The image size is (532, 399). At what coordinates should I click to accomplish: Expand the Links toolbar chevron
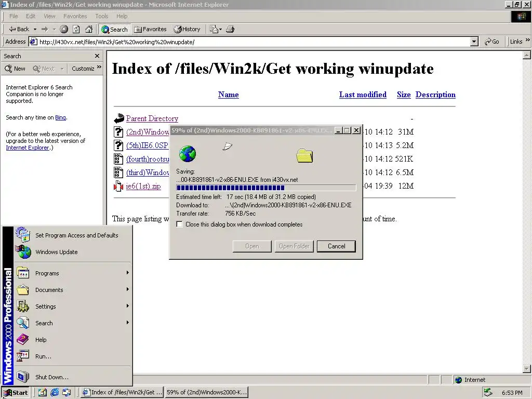528,40
